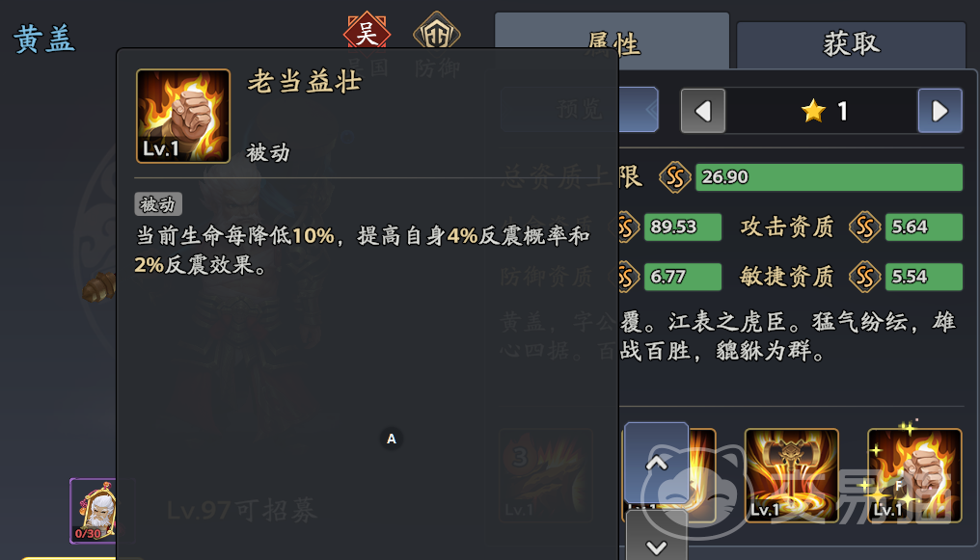Image resolution: width=980 pixels, height=560 pixels.
Task: Expand list with the up chevron
Action: click(x=656, y=463)
